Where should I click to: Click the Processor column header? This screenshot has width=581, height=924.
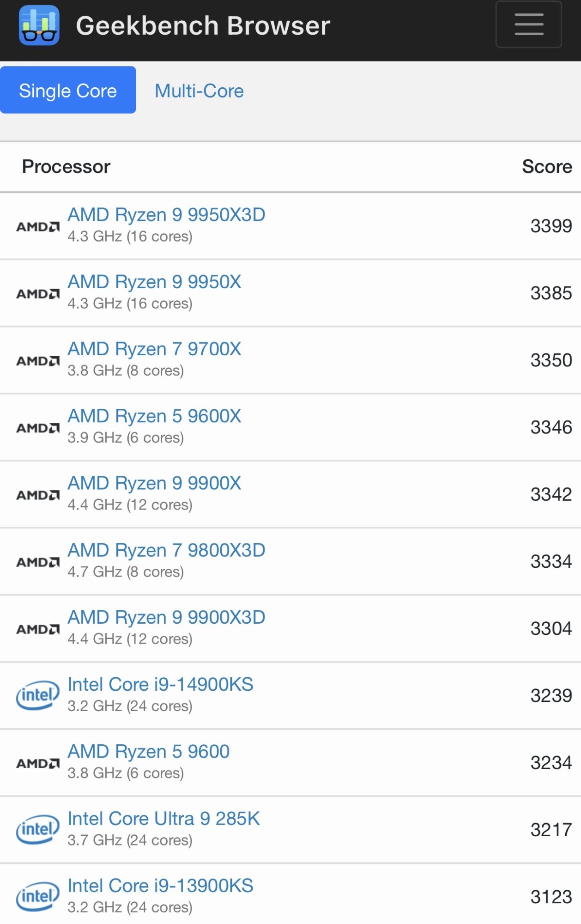[x=66, y=166]
